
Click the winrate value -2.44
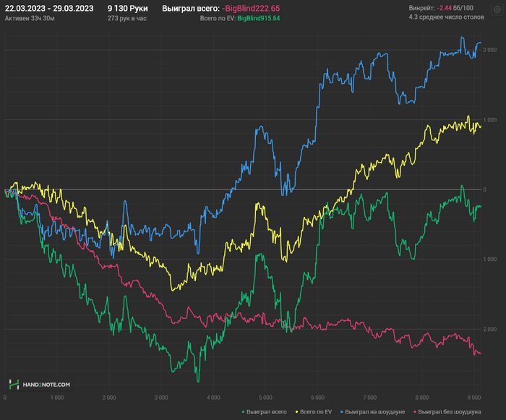pos(444,8)
